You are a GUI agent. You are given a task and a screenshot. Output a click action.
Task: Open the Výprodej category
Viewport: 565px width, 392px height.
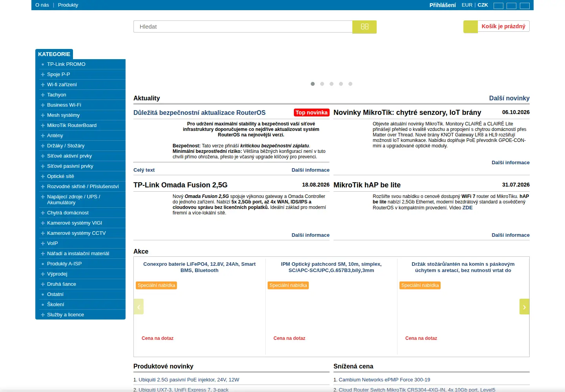coord(57,274)
